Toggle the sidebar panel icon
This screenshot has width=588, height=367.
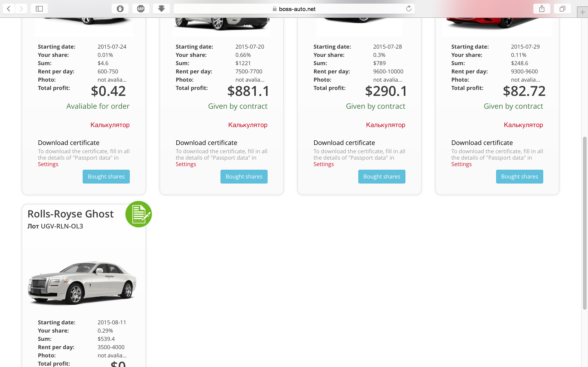click(x=39, y=9)
